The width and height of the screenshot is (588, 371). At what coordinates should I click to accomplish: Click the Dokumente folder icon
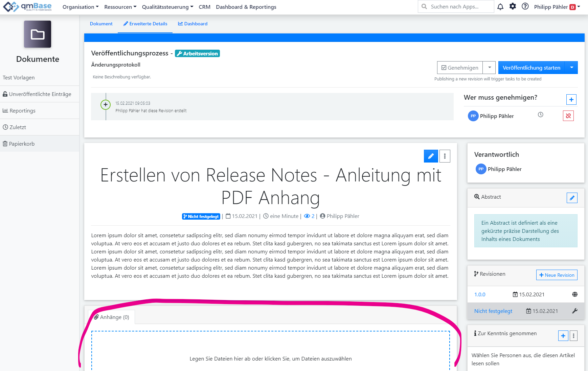click(x=38, y=34)
